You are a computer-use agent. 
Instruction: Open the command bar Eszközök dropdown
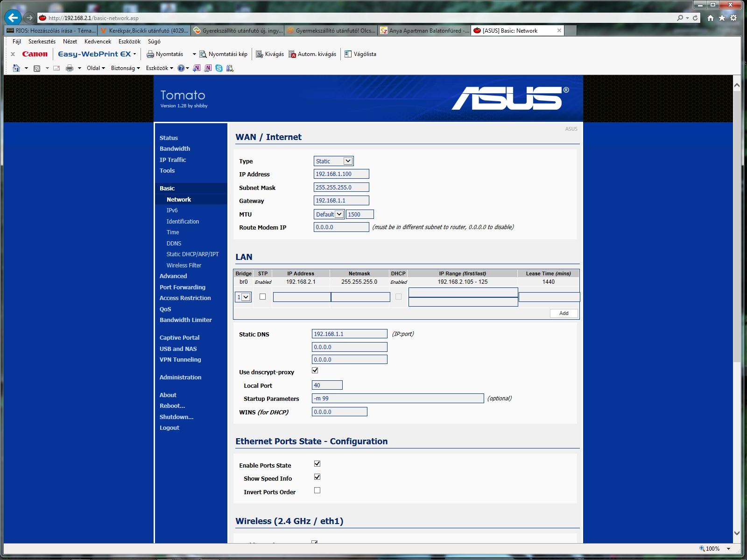(x=159, y=68)
